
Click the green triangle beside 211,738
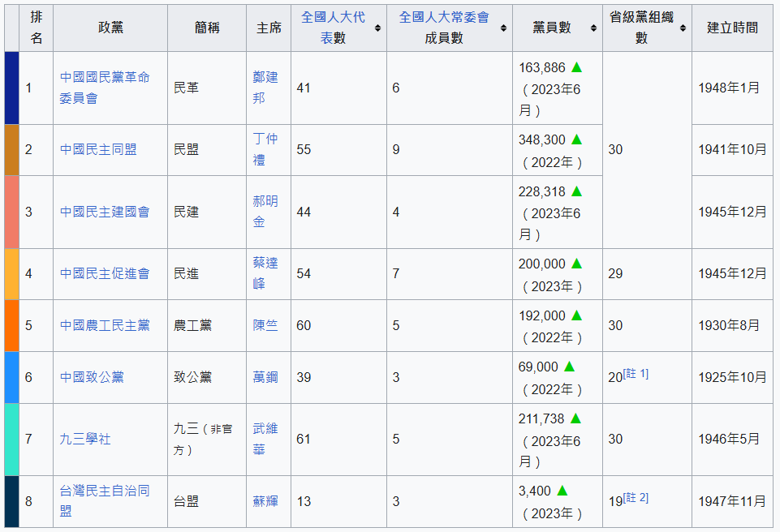click(575, 418)
